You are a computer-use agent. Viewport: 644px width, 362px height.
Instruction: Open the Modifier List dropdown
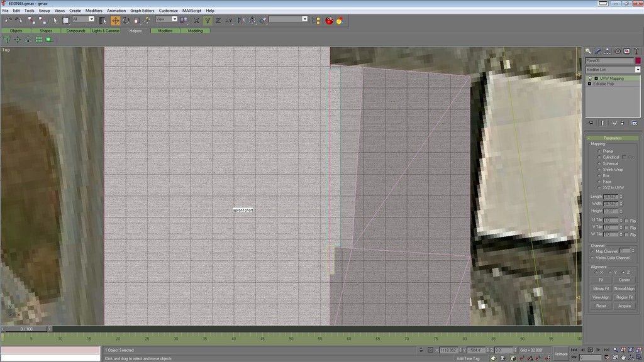pos(639,69)
